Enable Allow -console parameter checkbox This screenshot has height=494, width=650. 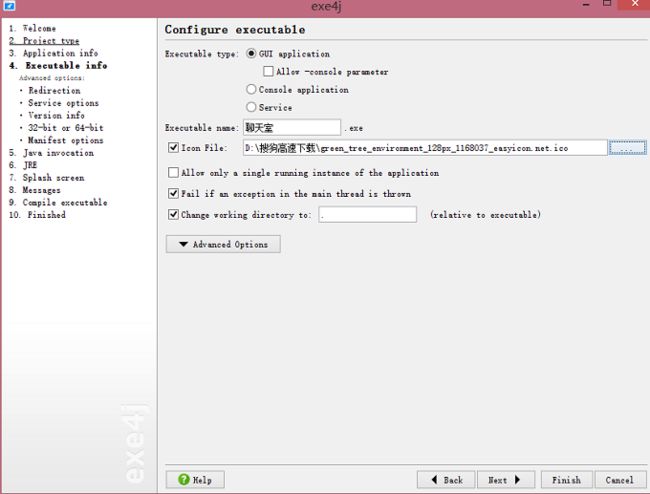tap(268, 71)
